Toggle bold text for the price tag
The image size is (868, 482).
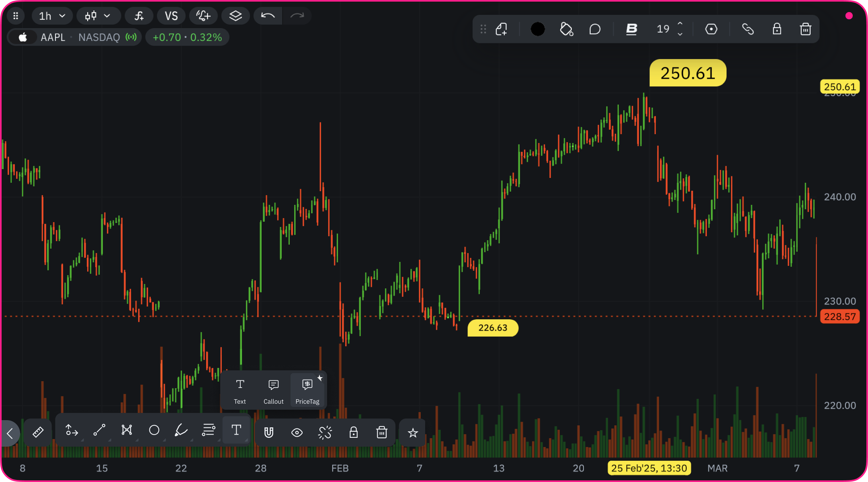point(631,29)
